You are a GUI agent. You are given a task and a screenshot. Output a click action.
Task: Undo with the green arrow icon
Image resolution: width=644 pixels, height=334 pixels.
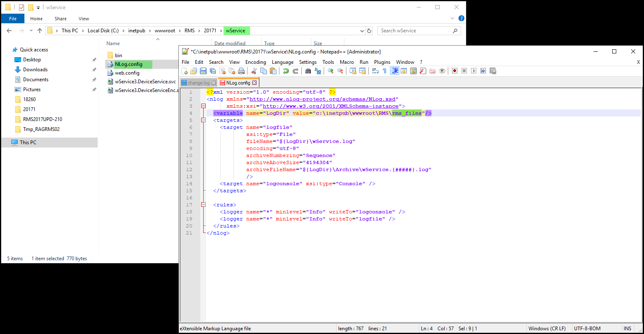click(286, 71)
